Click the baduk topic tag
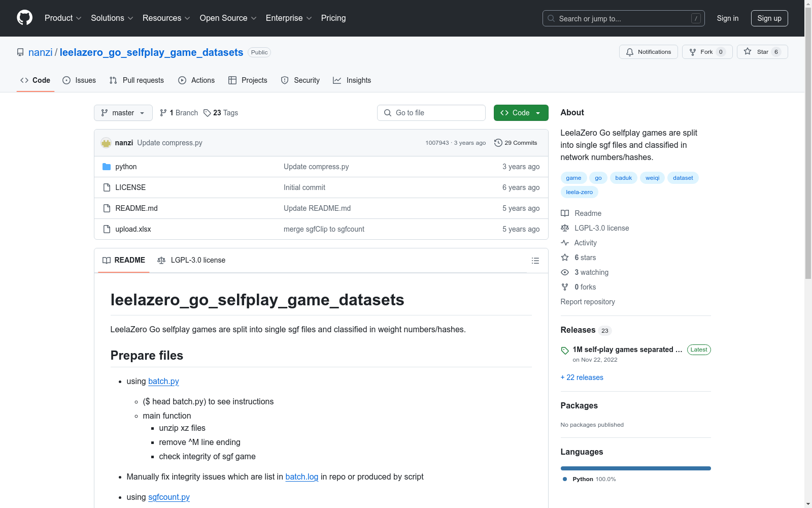This screenshot has height=508, width=812. pyautogui.click(x=624, y=178)
